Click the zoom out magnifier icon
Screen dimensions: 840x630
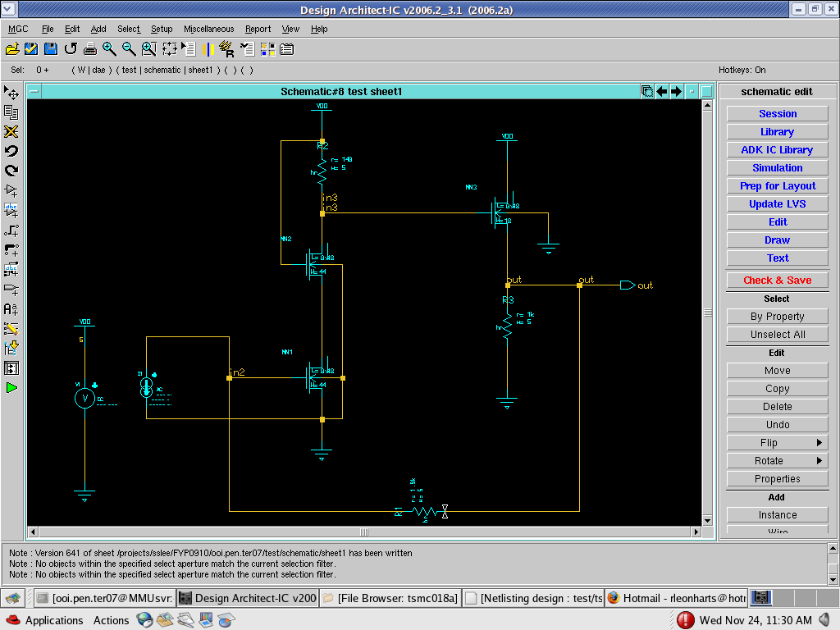[129, 49]
